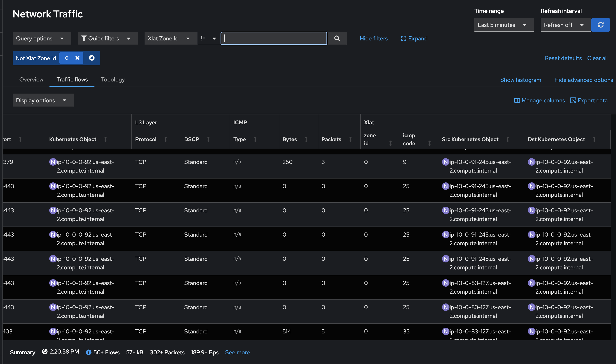Switch to the Overview tab
This screenshot has height=364, width=616.
pyautogui.click(x=31, y=79)
